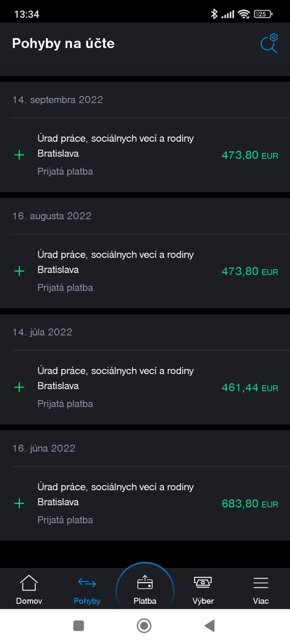This screenshot has height=644, width=290.
Task: Tap the Domov house icon
Action: [x=29, y=583]
